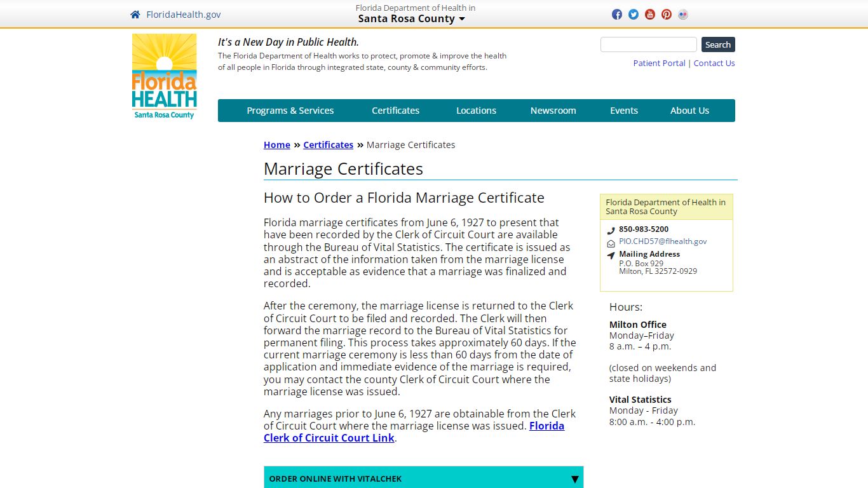Click the location arrow icon by Mailing Address
The width and height of the screenshot is (868, 488).
pos(611,255)
